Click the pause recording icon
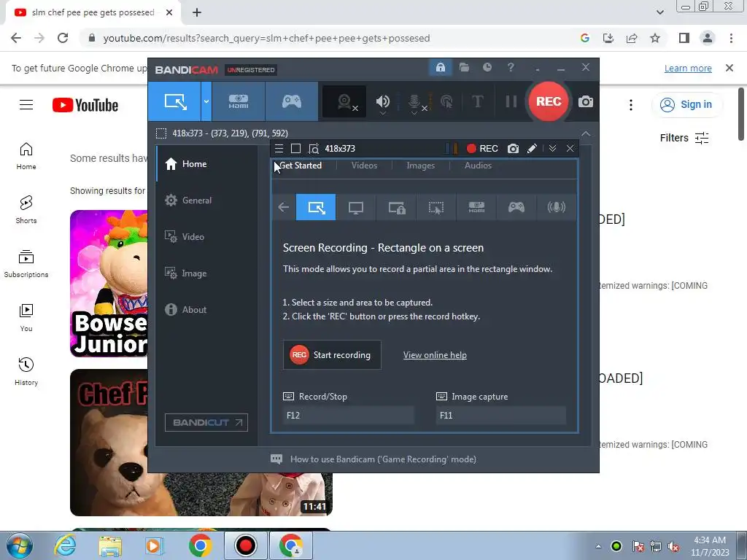The image size is (747, 560). (511, 101)
